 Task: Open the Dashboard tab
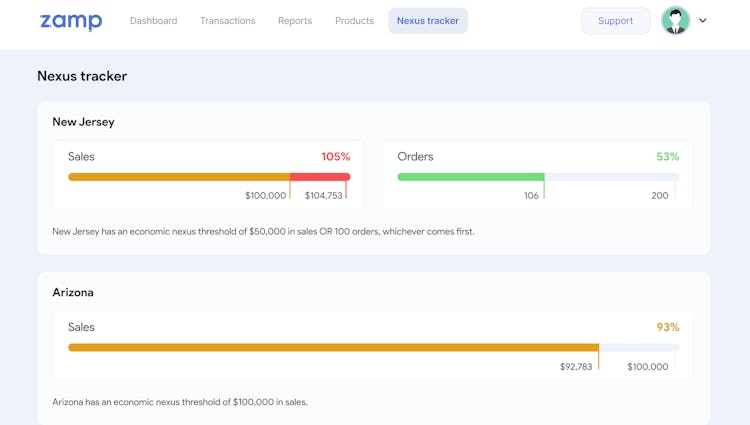pyautogui.click(x=153, y=21)
